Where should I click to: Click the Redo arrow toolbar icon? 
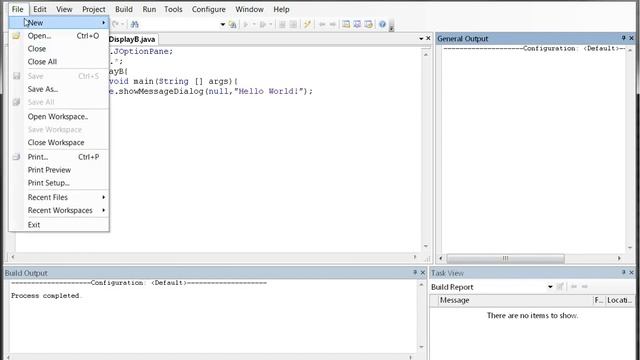116,24
